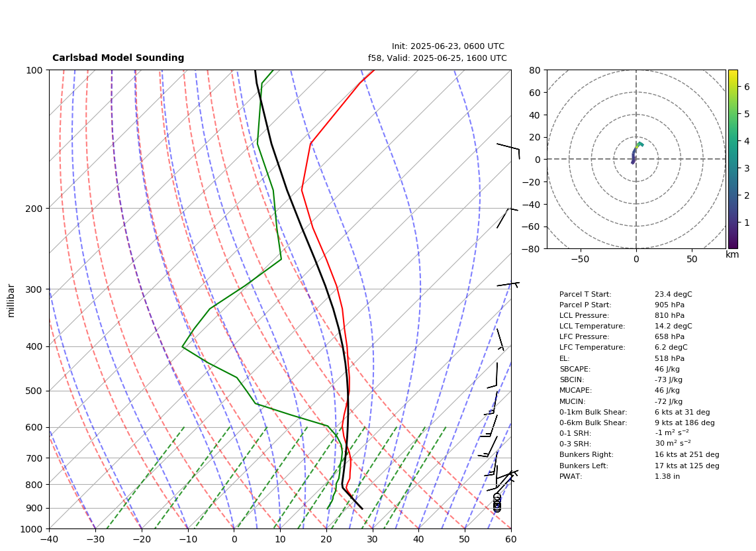The width and height of the screenshot is (756, 551).
Task: Select the "23.4 degC" value
Action: (673, 294)
